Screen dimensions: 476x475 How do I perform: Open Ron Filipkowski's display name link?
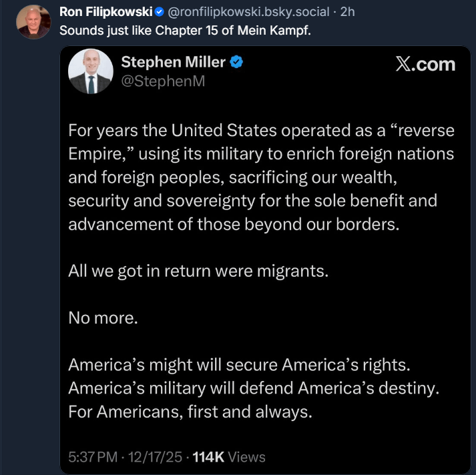[105, 12]
